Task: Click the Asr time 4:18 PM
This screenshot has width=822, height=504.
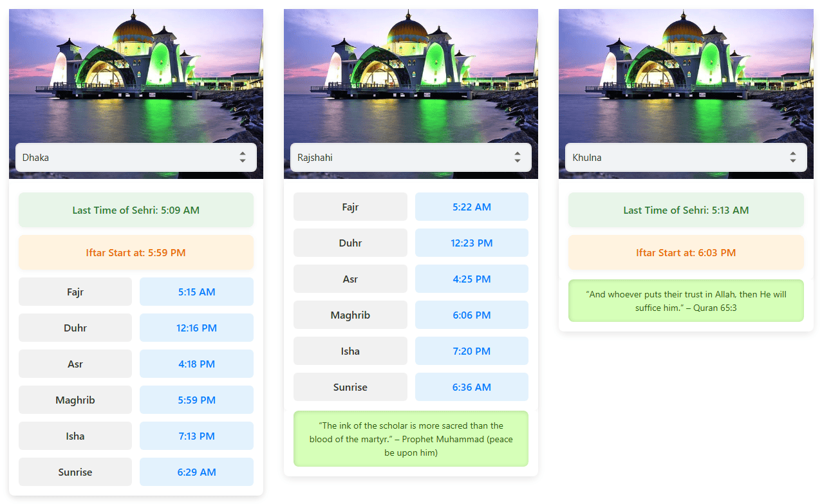Action: [196, 364]
